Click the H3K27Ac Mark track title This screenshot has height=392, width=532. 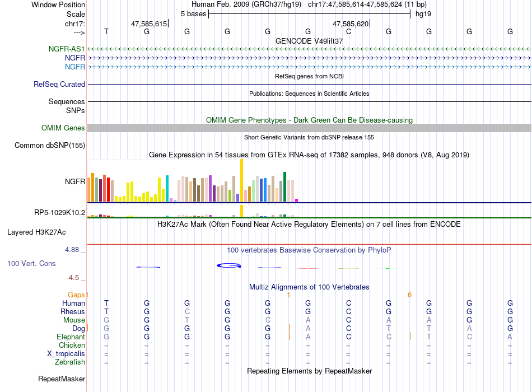pyautogui.click(x=309, y=225)
